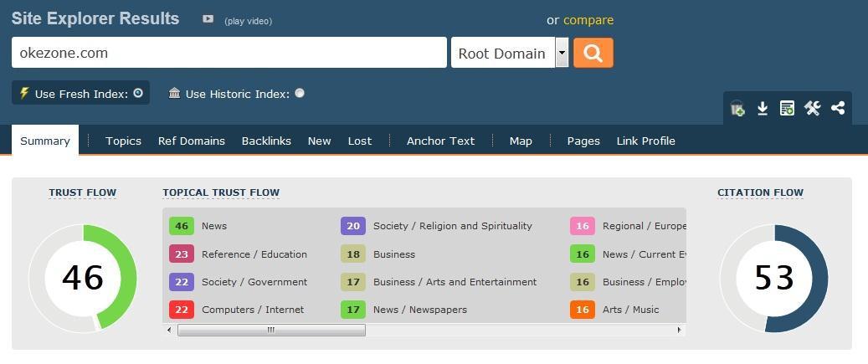Click the TOPICAL TRUST FLOW heading link
868x364 pixels.
pos(221,192)
